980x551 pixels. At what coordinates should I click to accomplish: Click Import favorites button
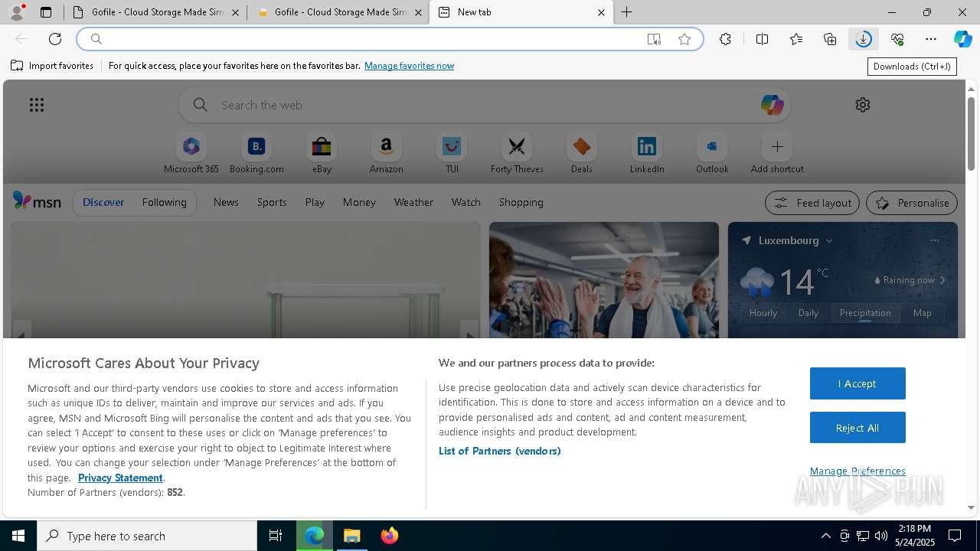(52, 66)
